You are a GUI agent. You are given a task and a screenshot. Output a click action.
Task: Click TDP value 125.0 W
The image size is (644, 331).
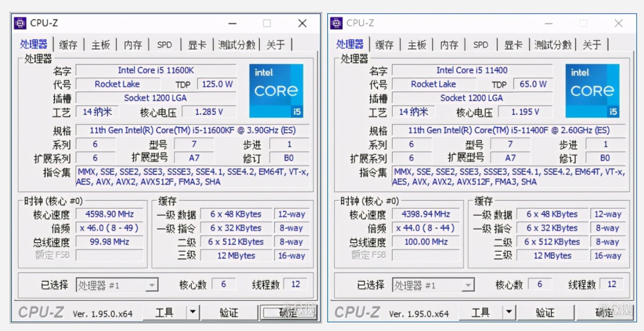click(217, 84)
